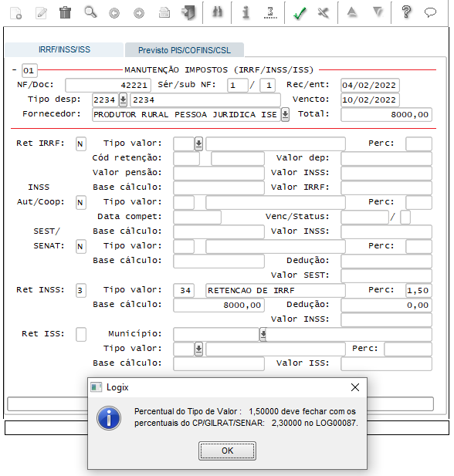Click the edit/modify pencil toolbar icon

(41, 13)
